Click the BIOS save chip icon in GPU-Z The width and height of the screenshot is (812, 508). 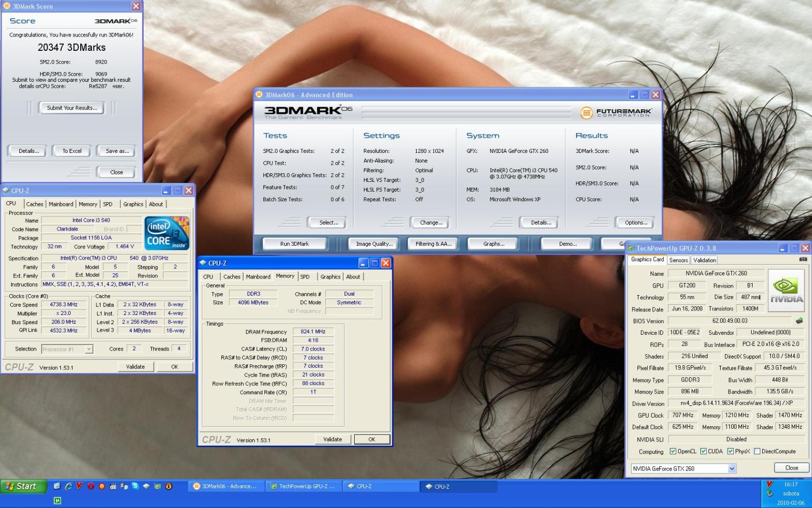point(799,321)
